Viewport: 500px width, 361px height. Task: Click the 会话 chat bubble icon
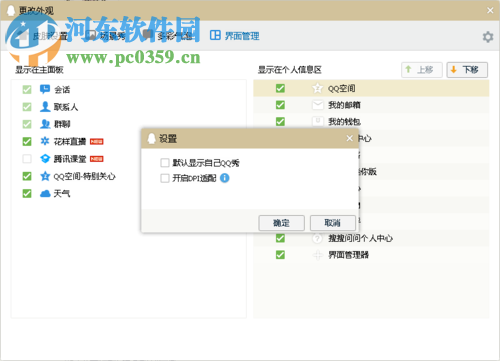pyautogui.click(x=45, y=89)
